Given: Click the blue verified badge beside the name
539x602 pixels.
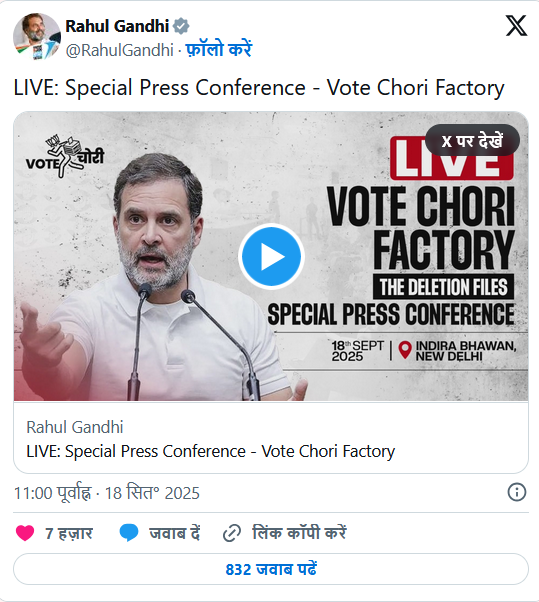Looking at the screenshot, I should (181, 26).
